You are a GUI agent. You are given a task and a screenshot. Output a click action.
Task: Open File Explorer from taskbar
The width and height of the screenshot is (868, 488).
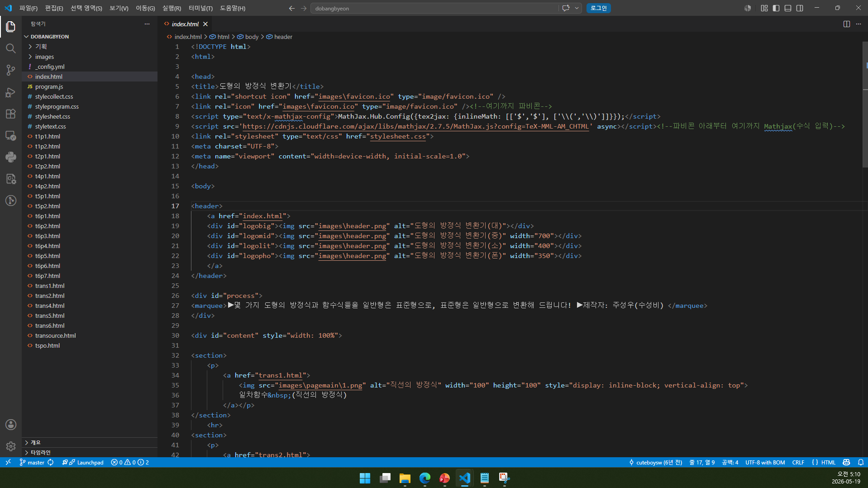[405, 478]
